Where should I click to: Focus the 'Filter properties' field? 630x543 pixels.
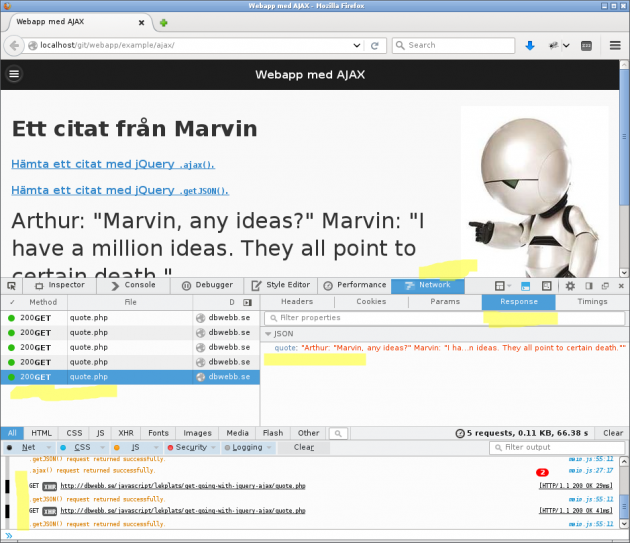tap(444, 318)
